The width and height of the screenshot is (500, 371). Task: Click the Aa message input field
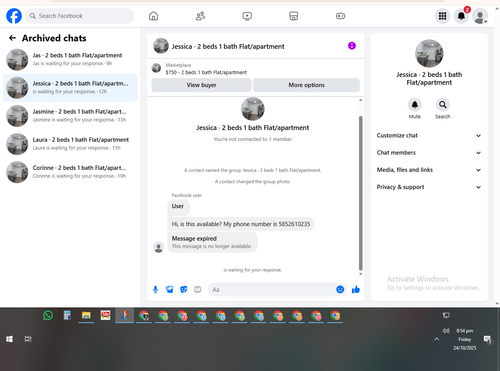click(x=272, y=289)
